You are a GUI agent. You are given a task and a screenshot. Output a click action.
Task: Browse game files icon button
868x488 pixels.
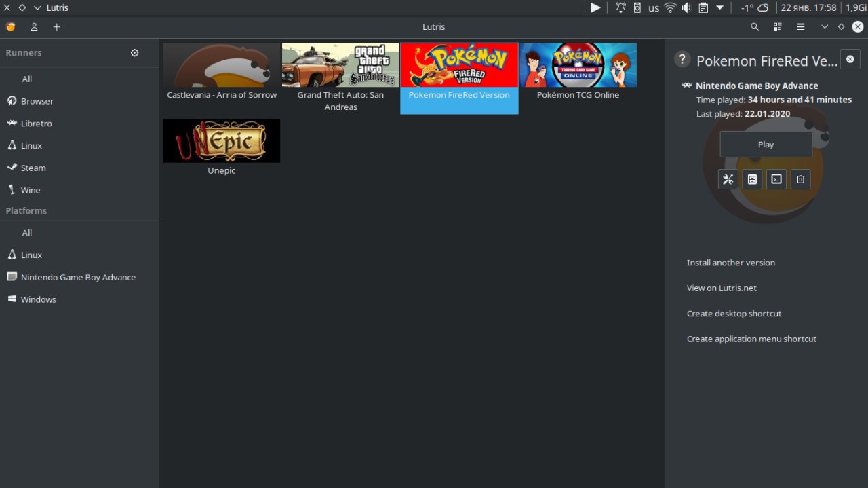click(752, 179)
